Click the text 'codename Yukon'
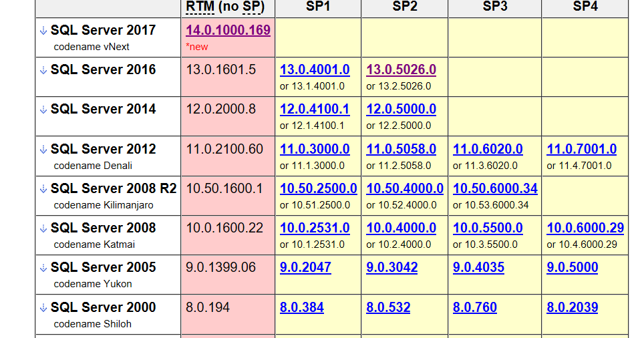This screenshot has width=644, height=338. pyautogui.click(x=93, y=284)
